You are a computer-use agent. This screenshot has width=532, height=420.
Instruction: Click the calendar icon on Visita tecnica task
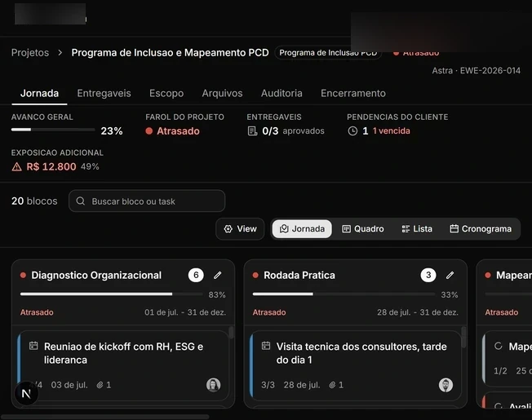pos(266,346)
